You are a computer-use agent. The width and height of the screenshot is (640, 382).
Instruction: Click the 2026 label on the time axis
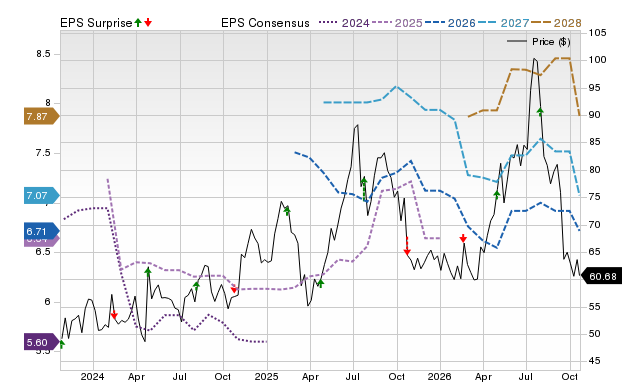click(440, 376)
